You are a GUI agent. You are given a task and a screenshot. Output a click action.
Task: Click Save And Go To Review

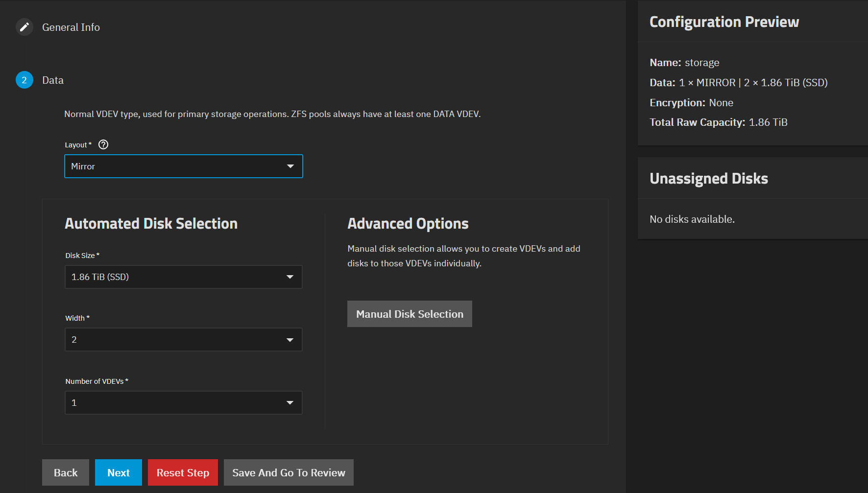(289, 472)
